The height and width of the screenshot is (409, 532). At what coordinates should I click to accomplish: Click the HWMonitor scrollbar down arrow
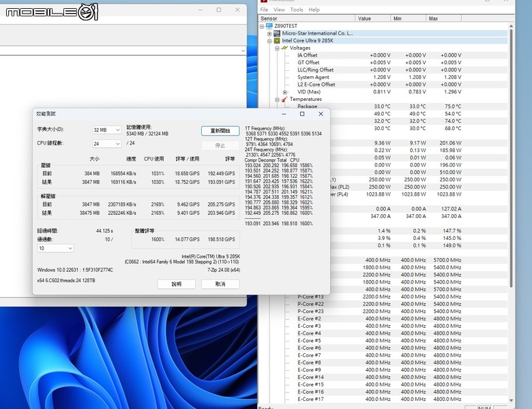coord(511,400)
